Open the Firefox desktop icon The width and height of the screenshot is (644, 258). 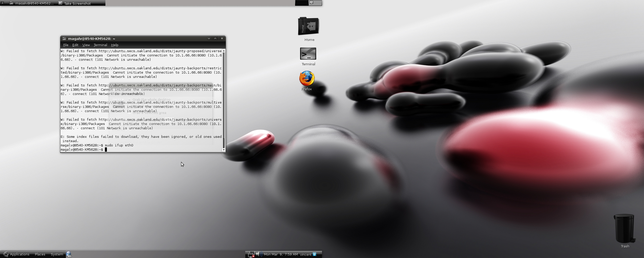tap(307, 79)
